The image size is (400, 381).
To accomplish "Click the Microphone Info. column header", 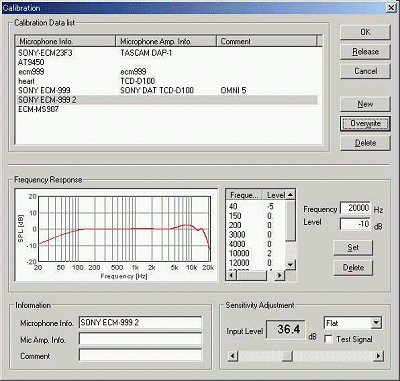I will (x=65, y=41).
